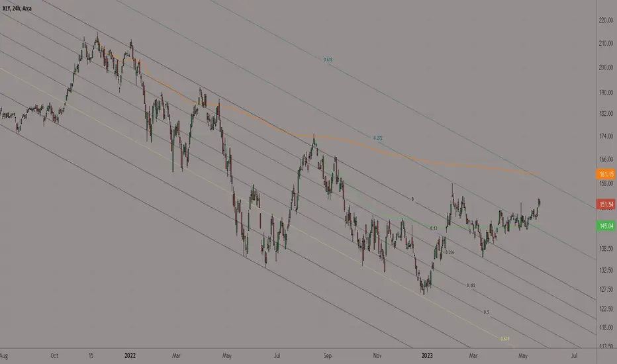The width and height of the screenshot is (617, 364).
Task: Click the 127.50 price axis value
Action: tap(606, 289)
